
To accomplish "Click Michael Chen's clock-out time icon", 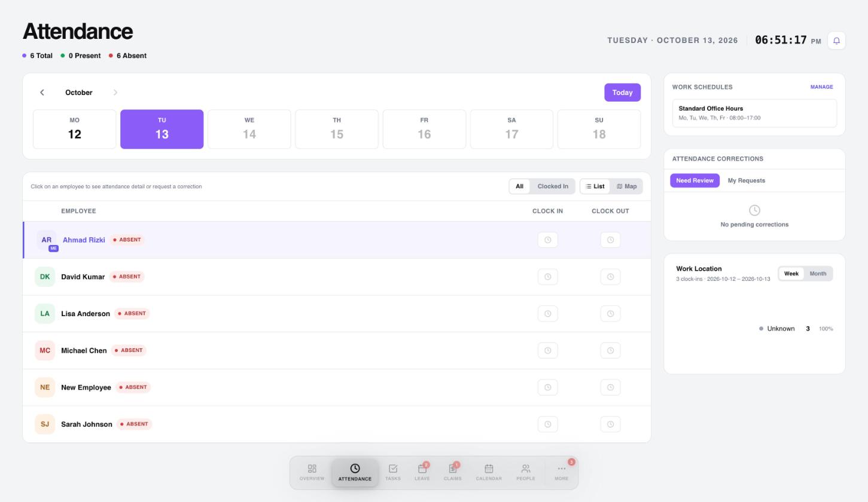I will point(610,351).
